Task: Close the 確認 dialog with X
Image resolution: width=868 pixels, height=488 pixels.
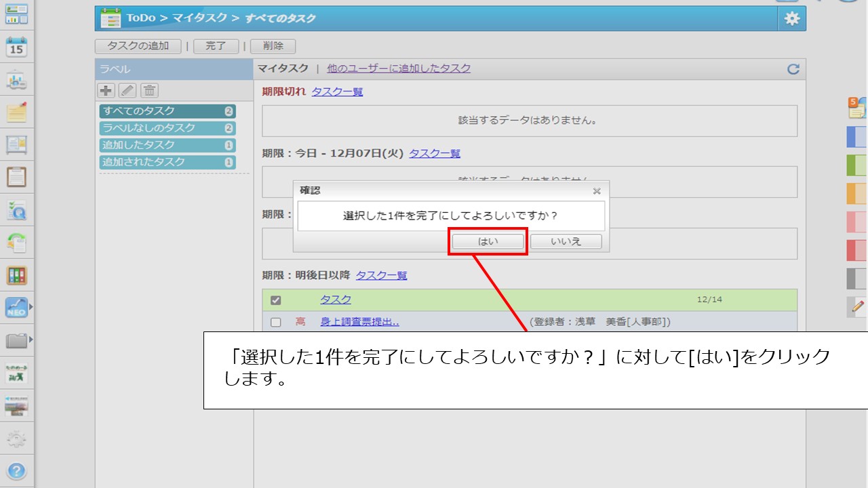Action: pos(597,191)
